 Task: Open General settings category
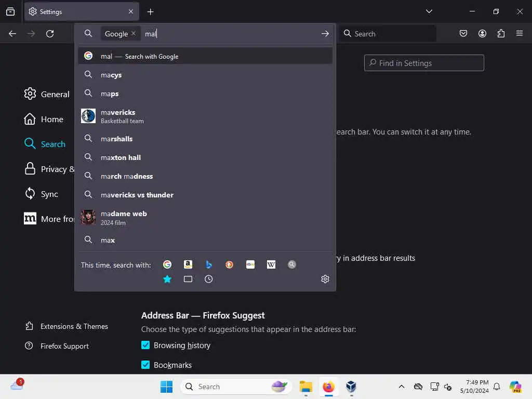point(47,94)
